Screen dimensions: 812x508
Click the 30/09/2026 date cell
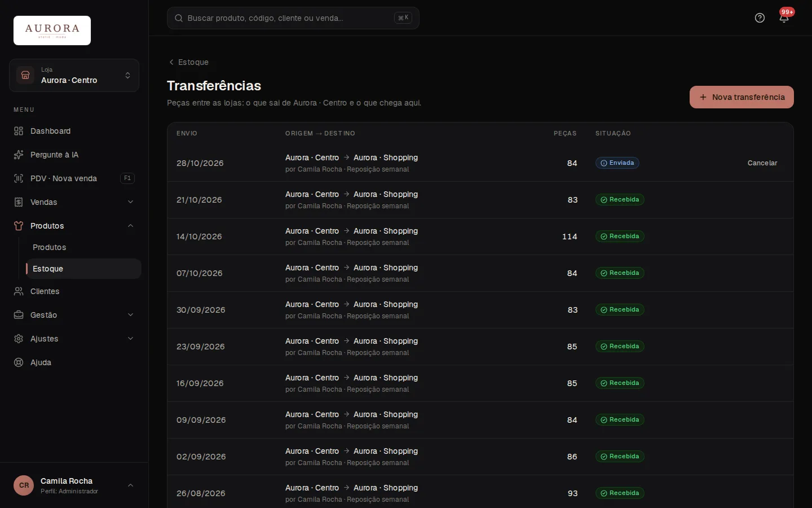[201, 310]
